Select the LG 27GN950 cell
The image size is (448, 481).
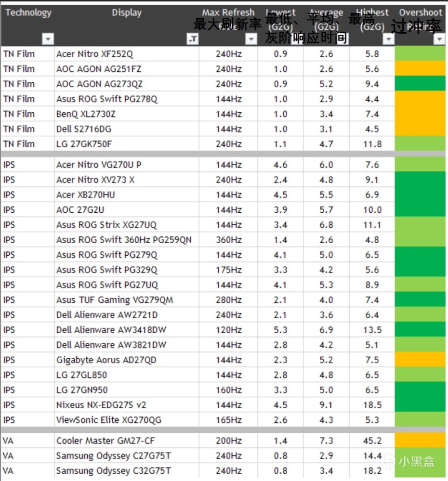(x=127, y=390)
